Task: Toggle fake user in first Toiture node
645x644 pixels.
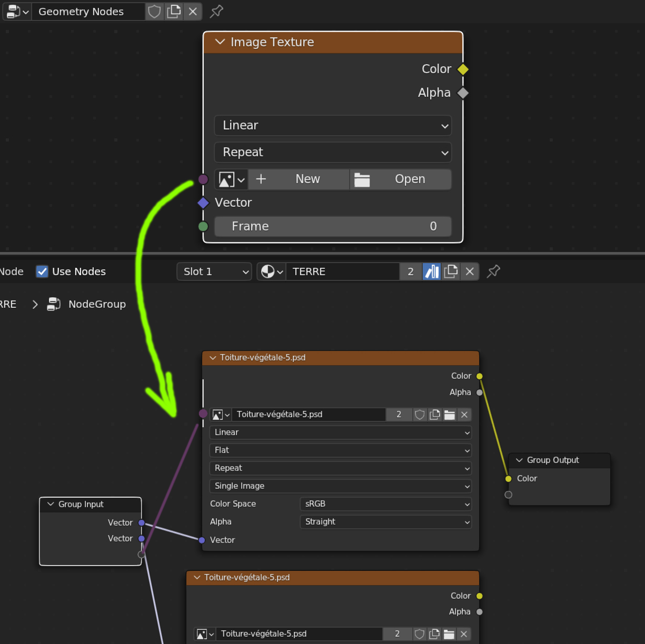Action: [420, 415]
